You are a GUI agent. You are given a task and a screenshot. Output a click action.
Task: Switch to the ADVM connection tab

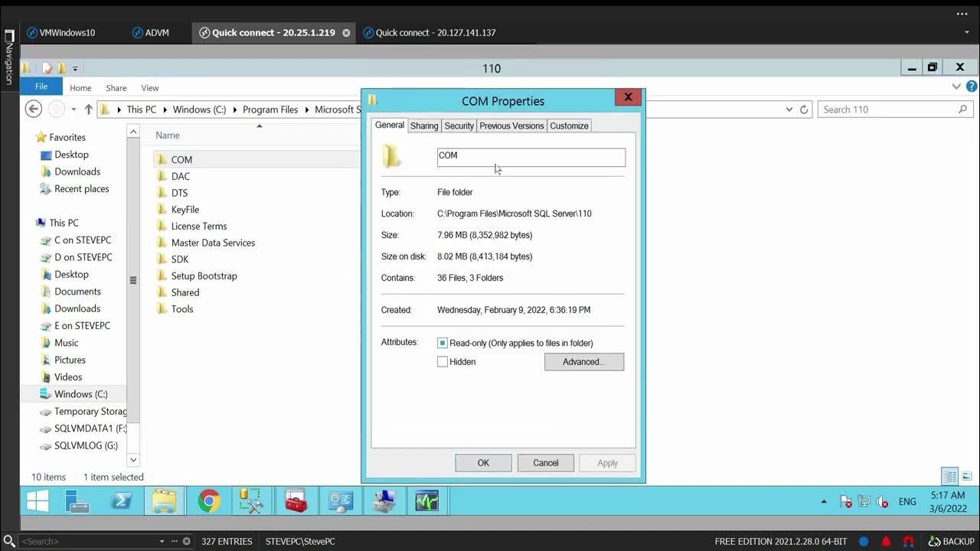150,33
